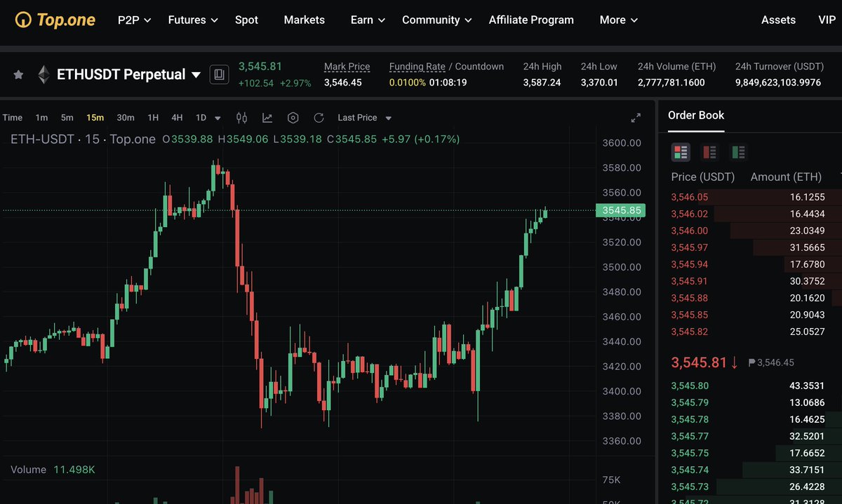Click the 3545.85 current price tag
This screenshot has height=504, width=842.
pos(620,210)
